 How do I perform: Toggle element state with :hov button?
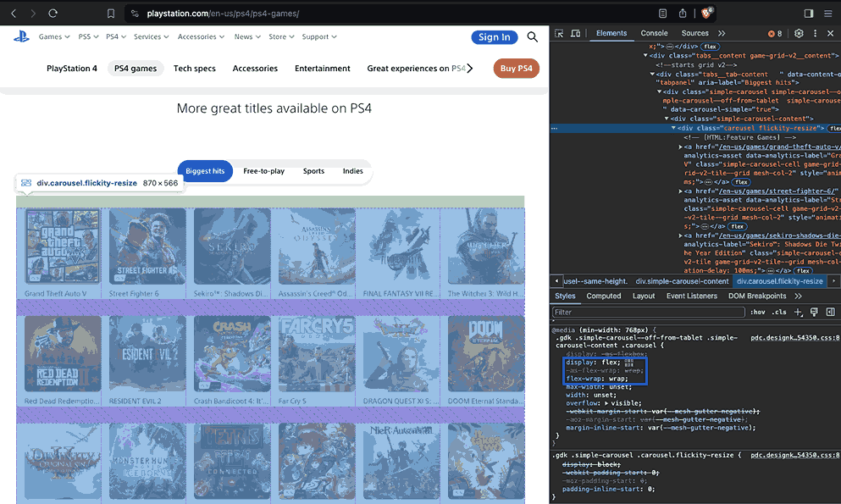[x=758, y=313]
